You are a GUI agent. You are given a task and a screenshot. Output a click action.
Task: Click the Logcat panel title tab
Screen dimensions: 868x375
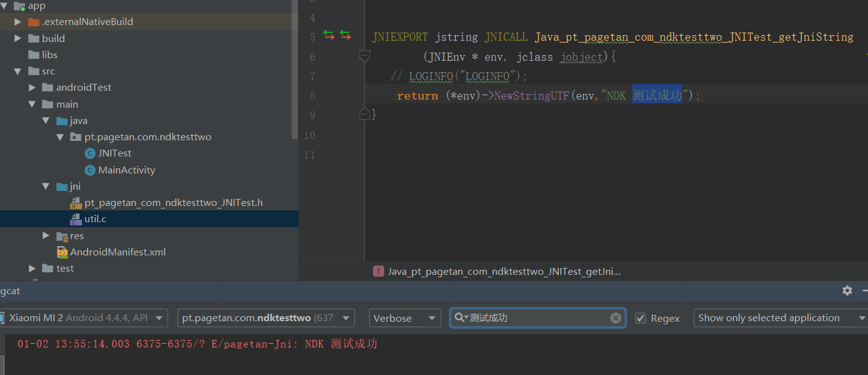10,291
